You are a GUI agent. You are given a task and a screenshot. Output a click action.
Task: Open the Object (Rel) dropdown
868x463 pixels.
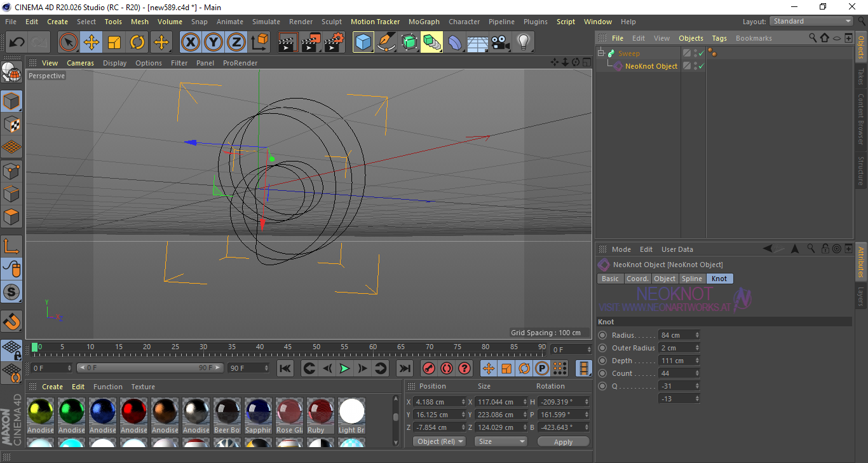tap(439, 441)
